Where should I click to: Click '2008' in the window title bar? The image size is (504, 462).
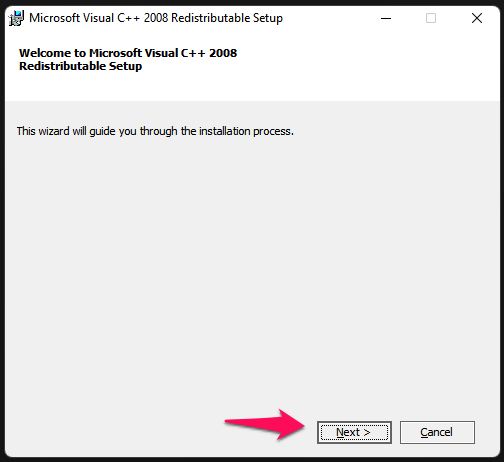point(156,18)
